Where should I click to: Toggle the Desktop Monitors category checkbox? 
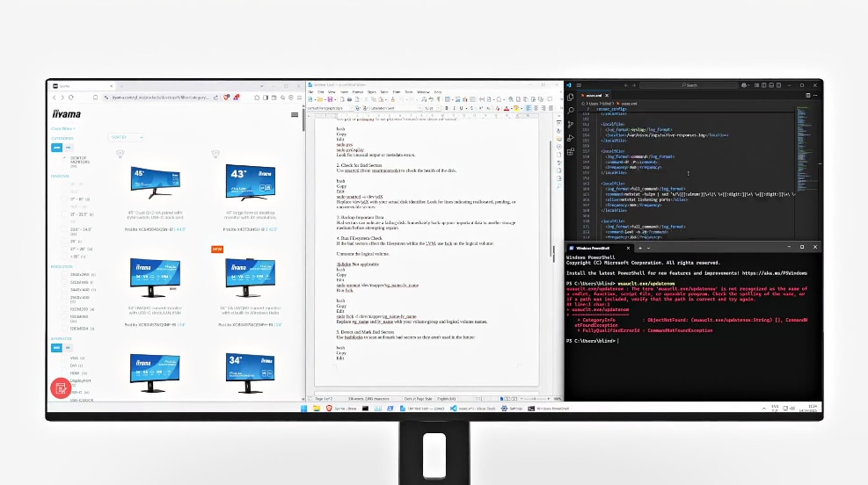(x=65, y=158)
